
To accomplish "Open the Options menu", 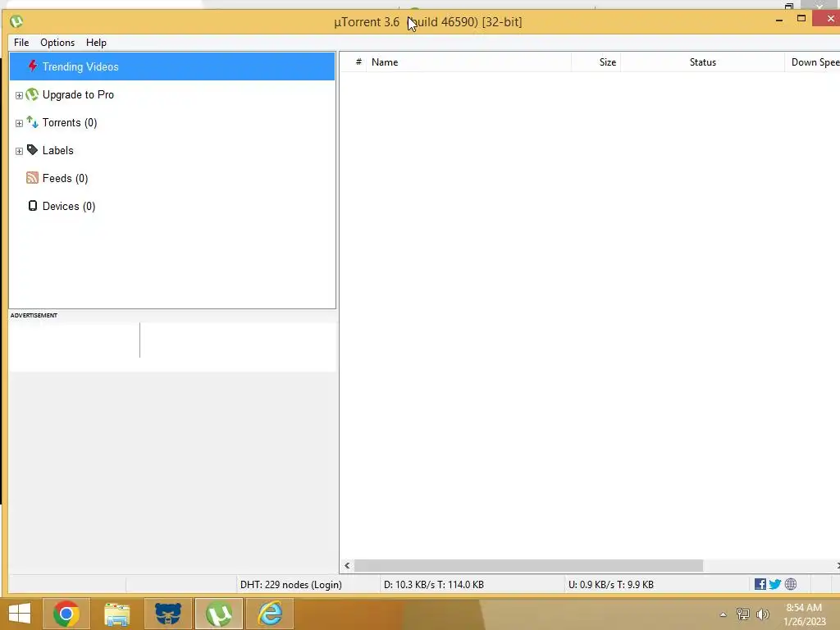I will pos(57,43).
